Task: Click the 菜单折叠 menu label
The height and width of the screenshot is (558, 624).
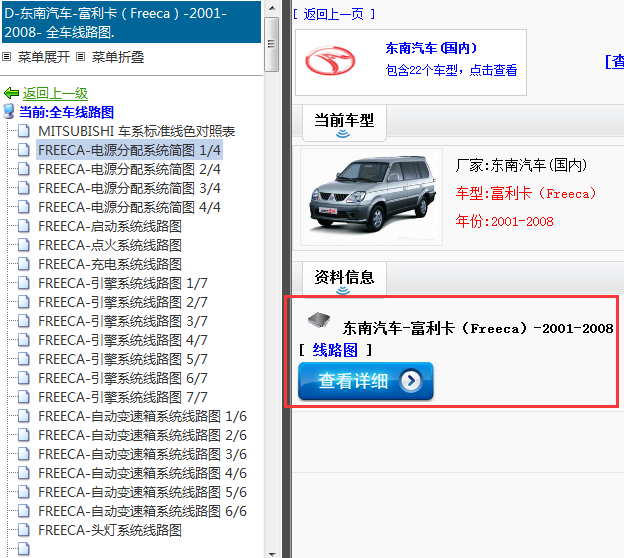Action: click(x=118, y=57)
